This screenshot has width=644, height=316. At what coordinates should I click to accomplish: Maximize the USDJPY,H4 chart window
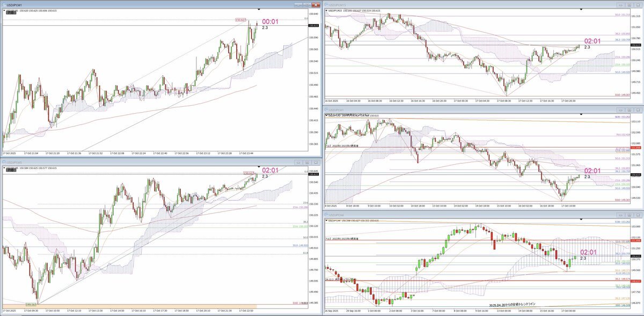coord(630,215)
